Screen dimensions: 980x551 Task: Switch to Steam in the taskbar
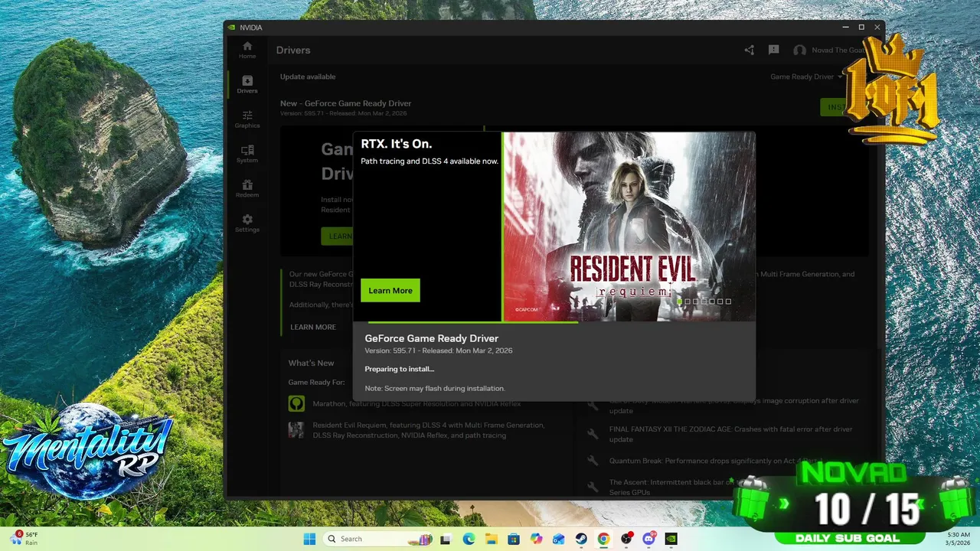pyautogui.click(x=581, y=539)
